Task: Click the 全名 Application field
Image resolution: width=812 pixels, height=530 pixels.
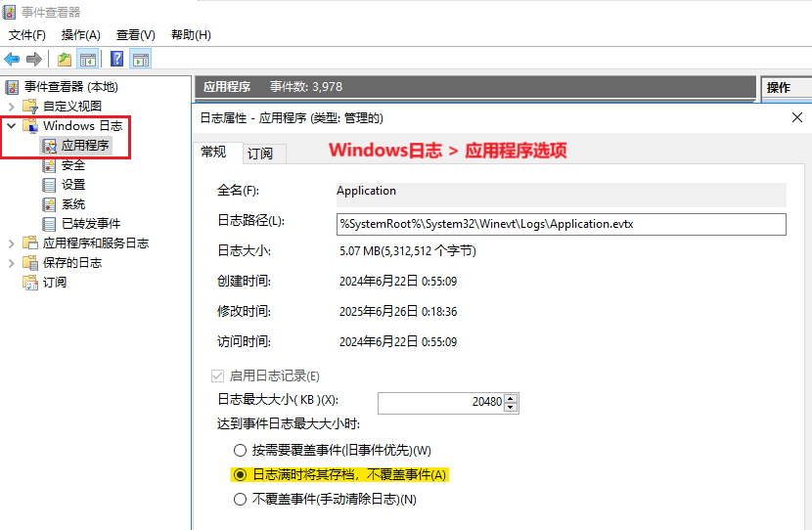Action: pyautogui.click(x=561, y=194)
